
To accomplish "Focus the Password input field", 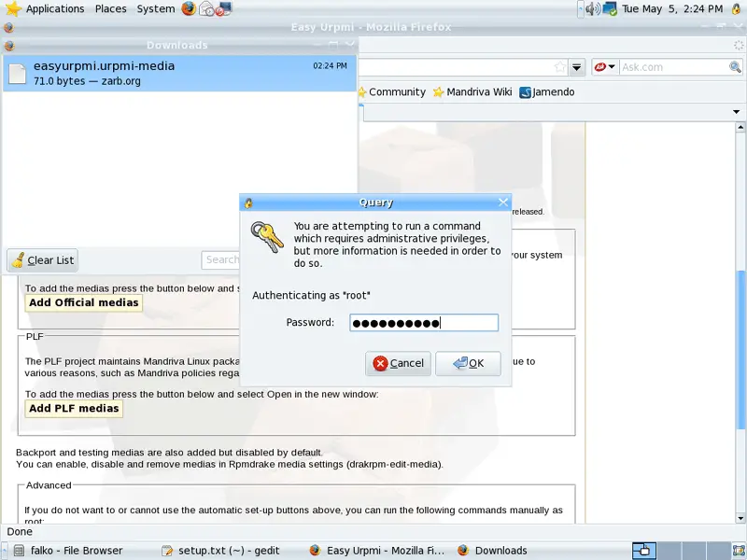I will click(424, 322).
